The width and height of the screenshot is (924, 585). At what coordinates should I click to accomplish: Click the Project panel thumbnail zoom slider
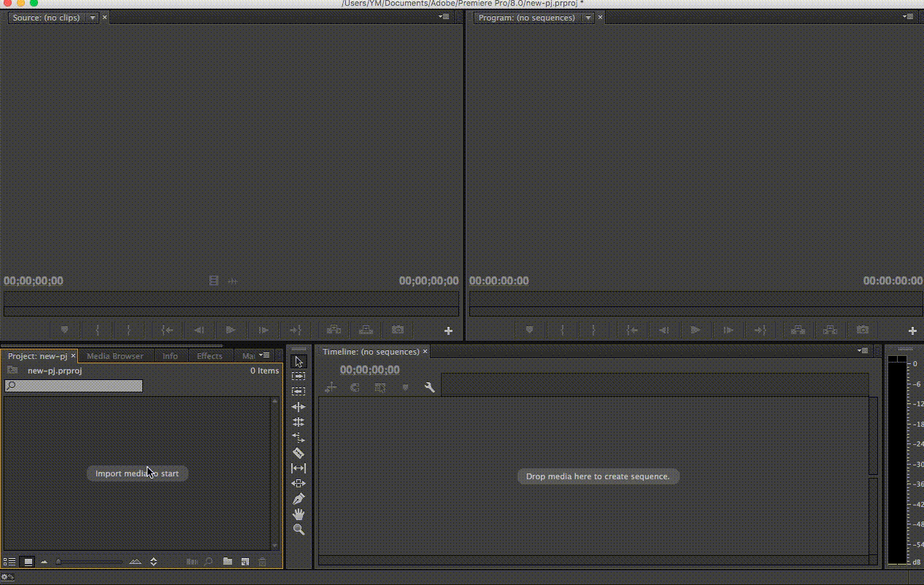(x=89, y=562)
